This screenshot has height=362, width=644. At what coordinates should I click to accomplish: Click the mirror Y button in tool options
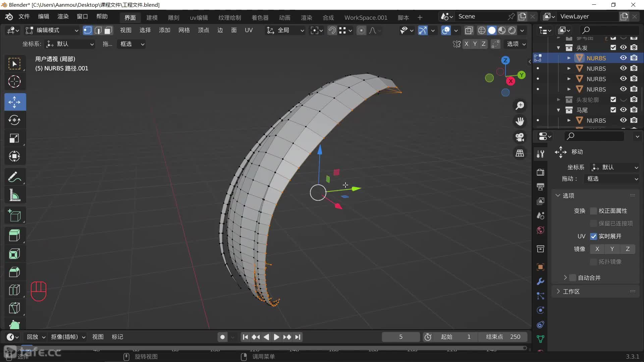pos(612,249)
